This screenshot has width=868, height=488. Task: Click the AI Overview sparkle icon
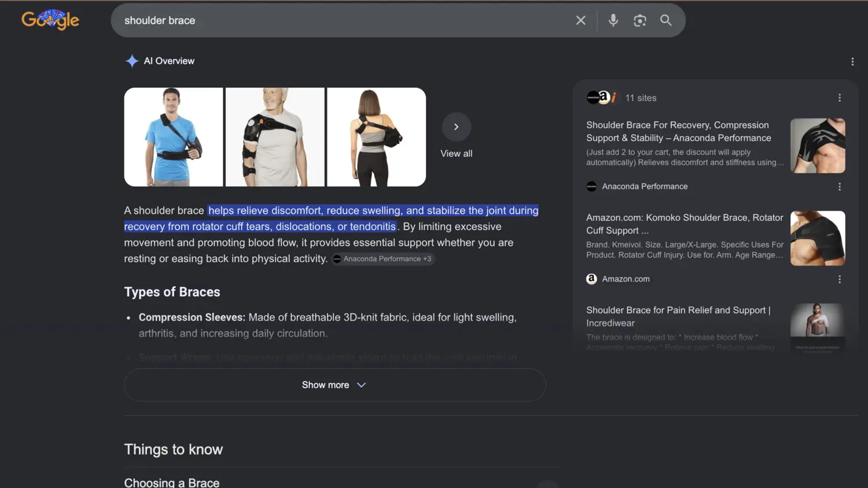tap(132, 61)
